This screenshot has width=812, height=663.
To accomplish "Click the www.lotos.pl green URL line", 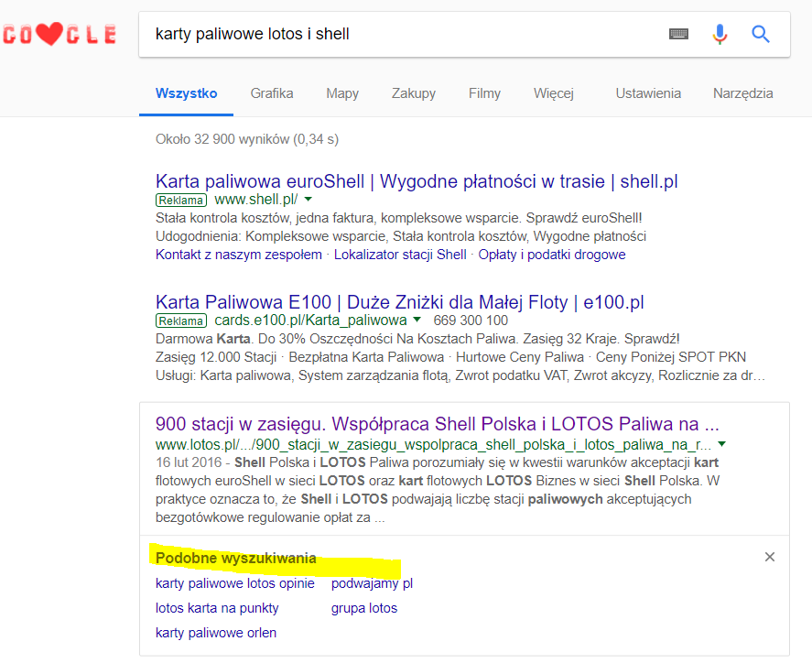I will point(433,444).
